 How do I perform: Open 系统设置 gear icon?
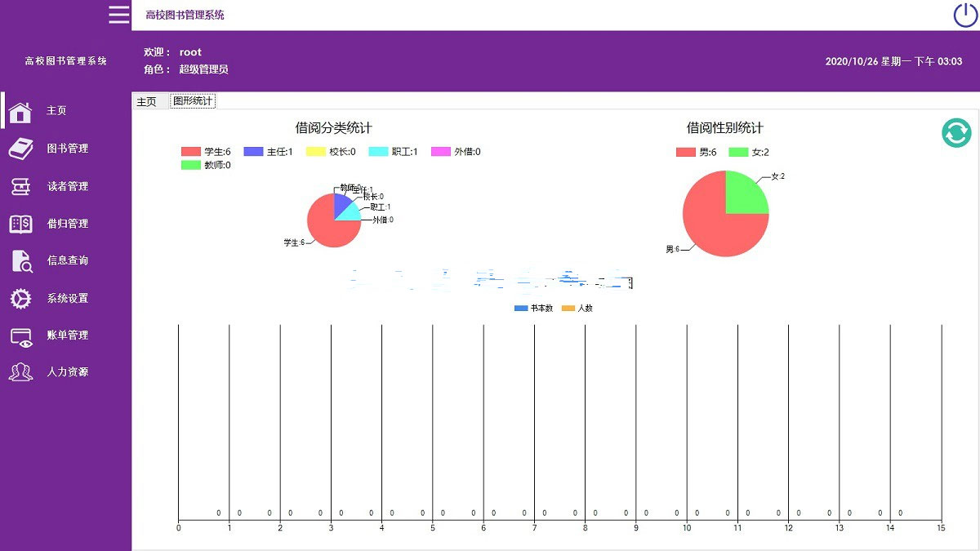point(20,299)
